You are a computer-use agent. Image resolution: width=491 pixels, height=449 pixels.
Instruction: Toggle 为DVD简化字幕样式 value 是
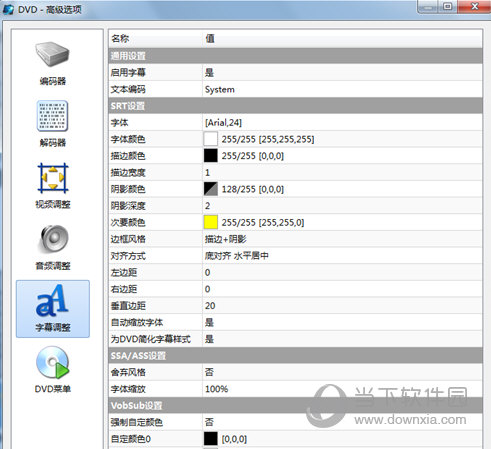[x=209, y=339]
